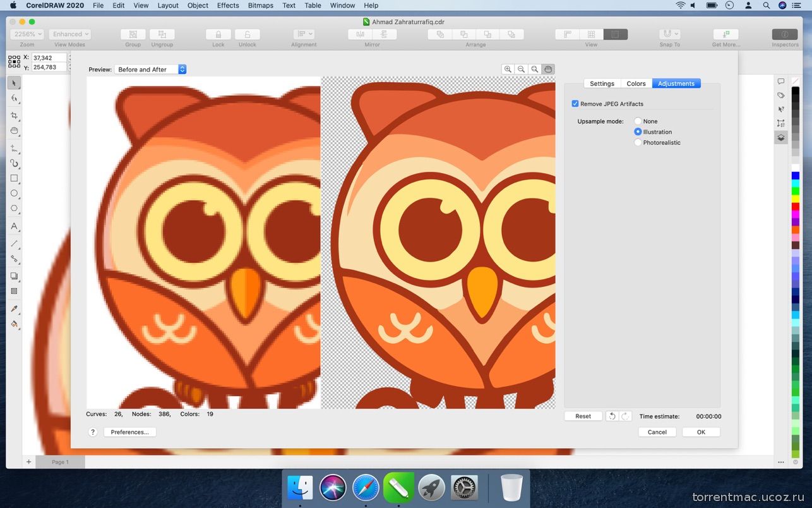Open the Alignment dropdown
Viewport: 812px width, 508px height.
tap(304, 34)
